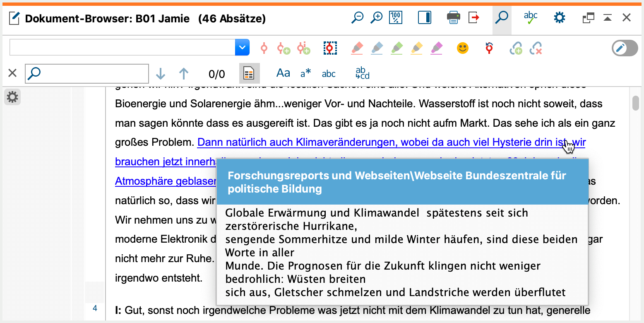Click the vertical scrollbar thumb
The image size is (644, 323).
[x=636, y=103]
